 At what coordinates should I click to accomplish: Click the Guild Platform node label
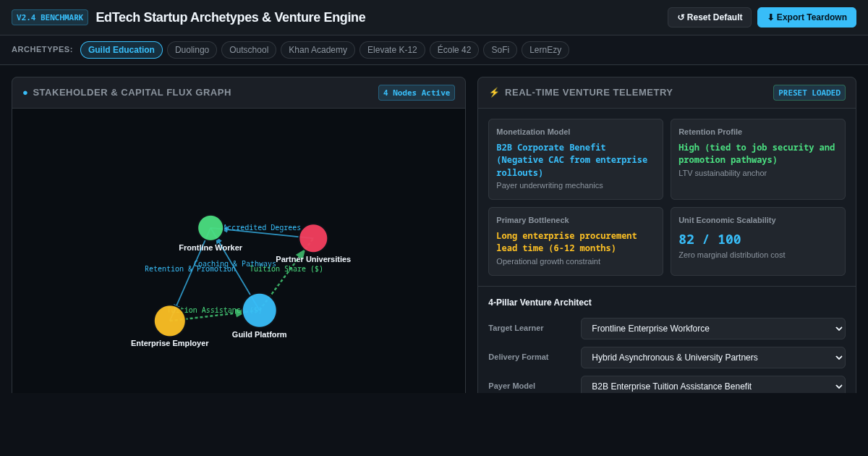pyautogui.click(x=259, y=334)
